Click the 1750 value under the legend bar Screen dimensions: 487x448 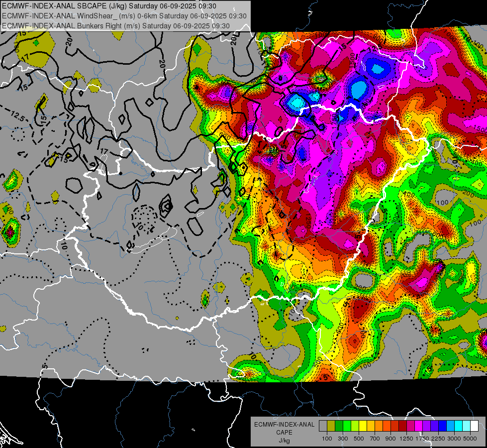(422, 439)
